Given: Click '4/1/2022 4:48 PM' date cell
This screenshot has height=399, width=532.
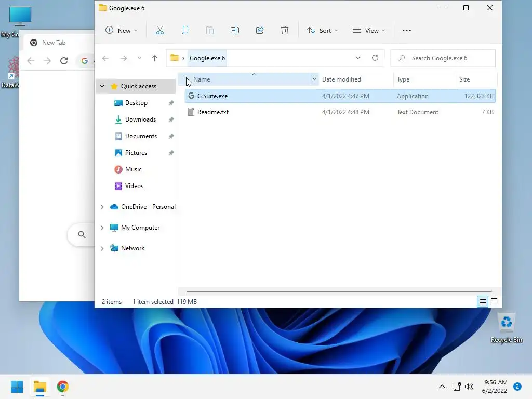Looking at the screenshot, I should pos(345,112).
